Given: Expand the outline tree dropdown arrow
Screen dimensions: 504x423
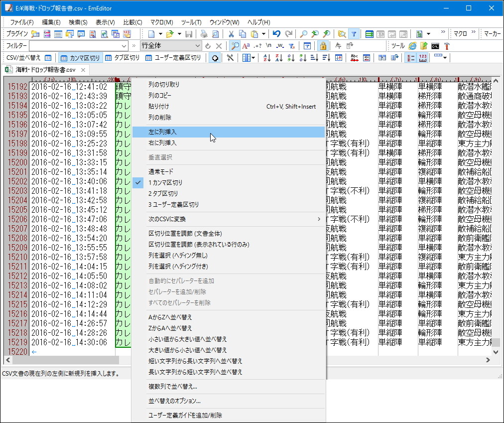Looking at the screenshot, I should coord(428,34).
